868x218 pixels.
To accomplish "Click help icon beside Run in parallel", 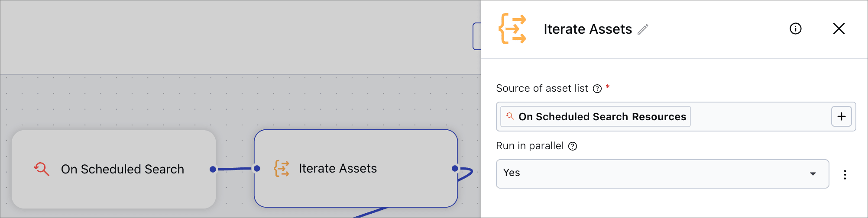I will [573, 146].
